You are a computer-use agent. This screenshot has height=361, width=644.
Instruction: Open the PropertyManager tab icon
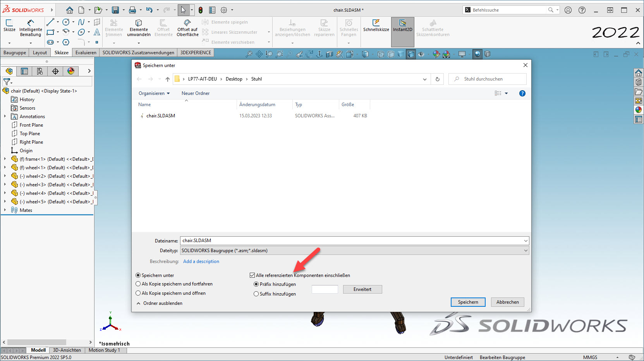coord(24,71)
